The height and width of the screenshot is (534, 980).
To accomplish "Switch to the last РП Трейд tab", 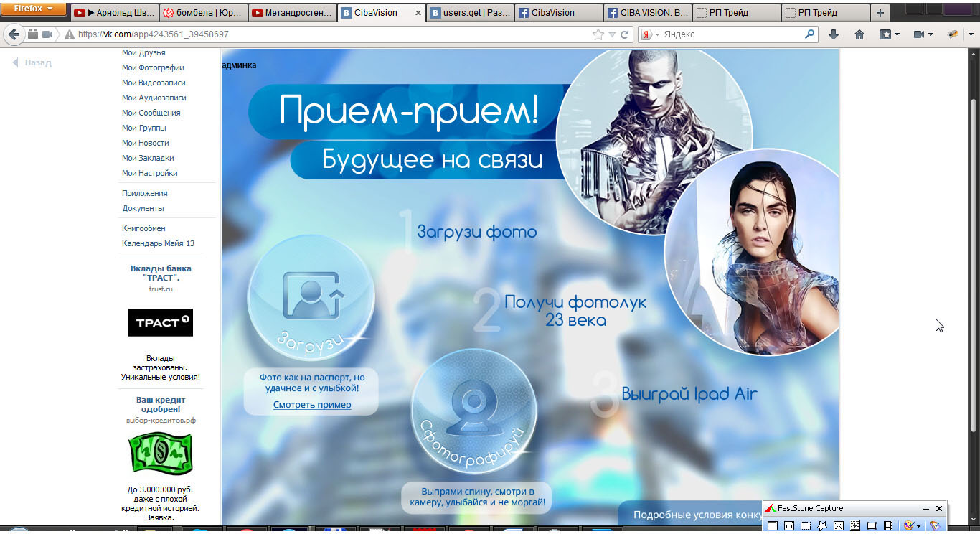I will (826, 13).
